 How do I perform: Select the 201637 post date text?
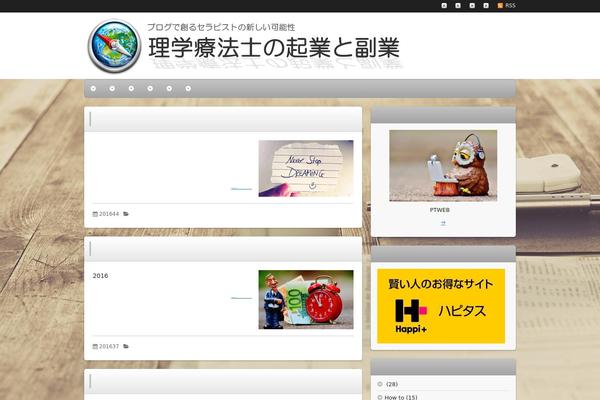click(x=109, y=346)
